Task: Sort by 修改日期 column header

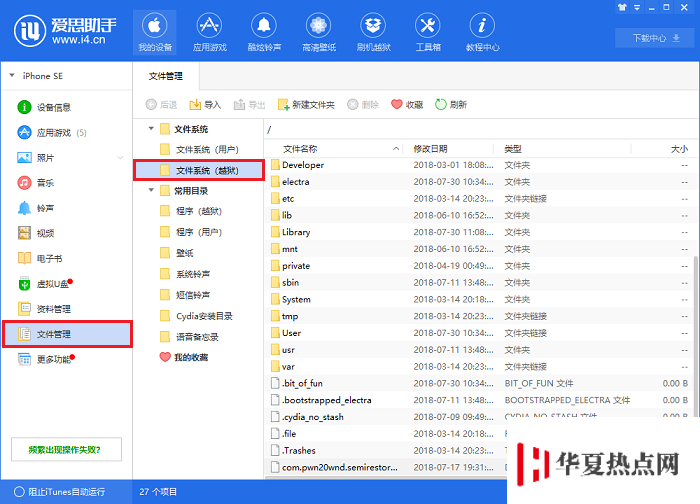Action: 448,149
